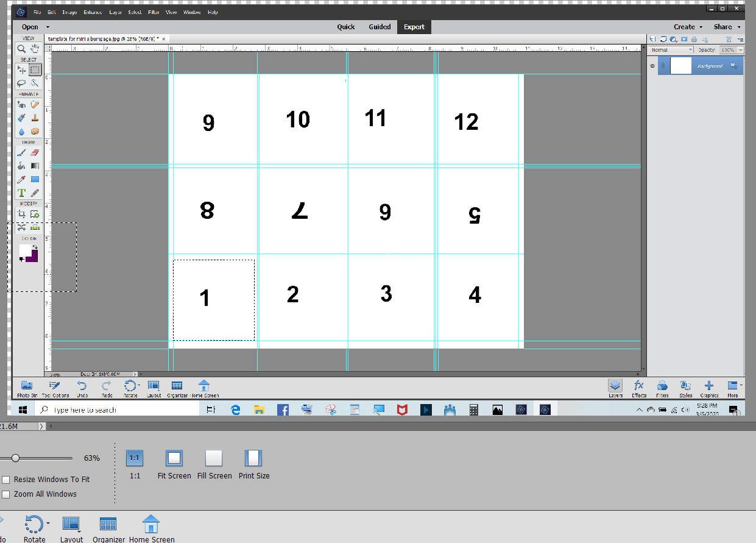The height and width of the screenshot is (543, 756).
Task: Create a new layer in Layers panel
Action: click(654, 39)
